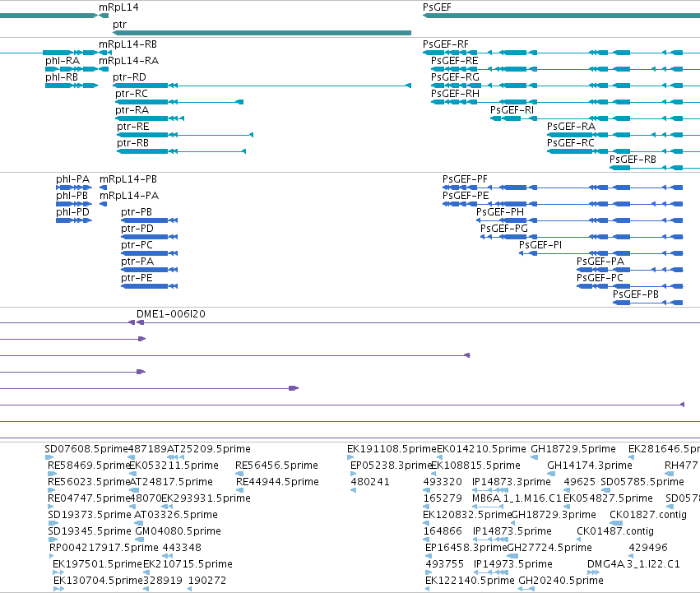Select transcript PsGEF-RA
The height and width of the screenshot is (593, 700).
624,135
